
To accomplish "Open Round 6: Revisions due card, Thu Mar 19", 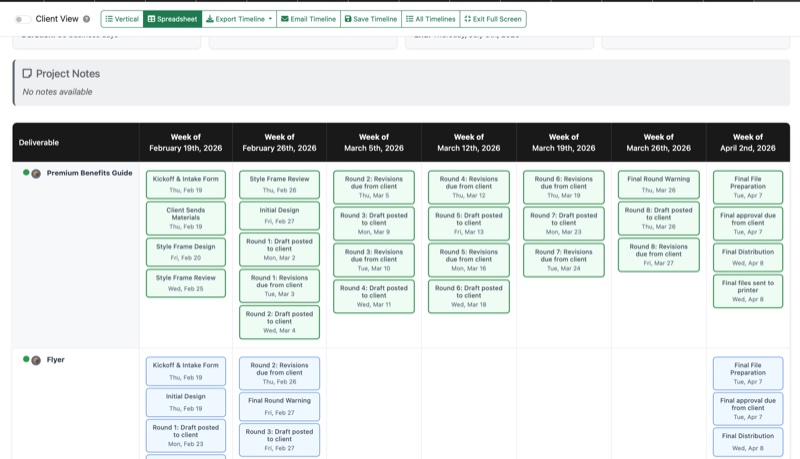I will pyautogui.click(x=564, y=187).
